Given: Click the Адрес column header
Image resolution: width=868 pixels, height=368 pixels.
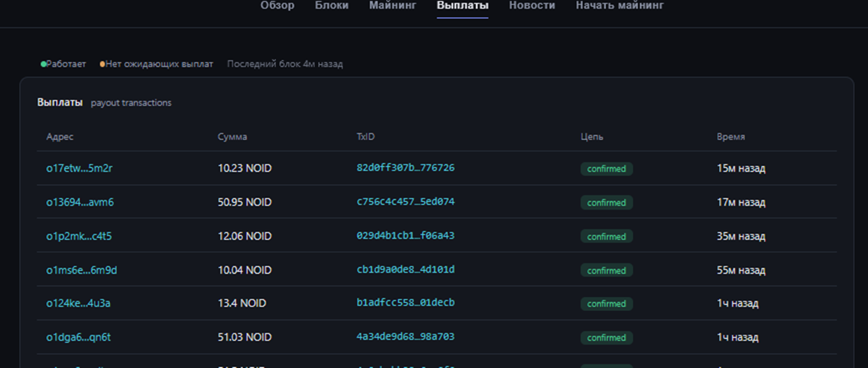Looking at the screenshot, I should [60, 137].
